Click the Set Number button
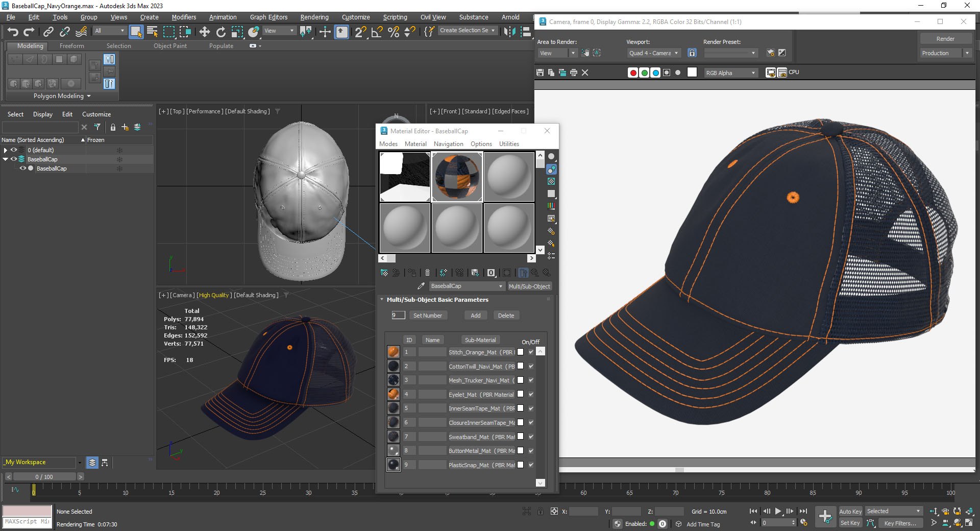The width and height of the screenshot is (980, 531). point(428,316)
